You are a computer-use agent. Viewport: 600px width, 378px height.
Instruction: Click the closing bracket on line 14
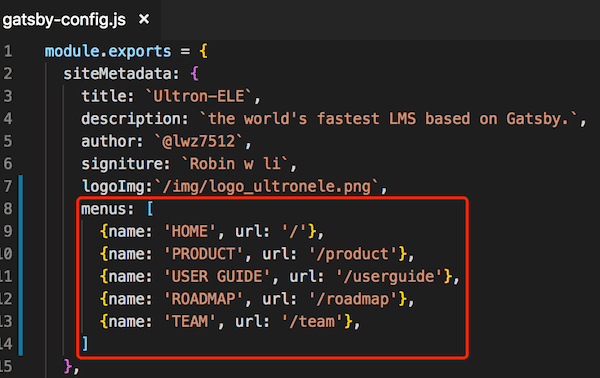point(85,344)
